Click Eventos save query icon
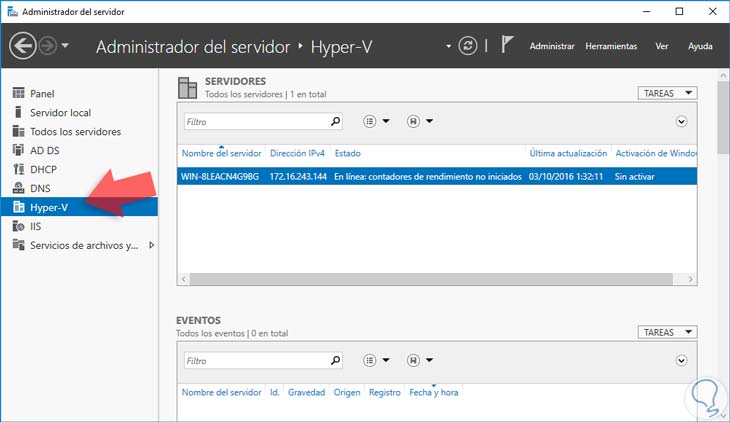This screenshot has height=422, width=730. (x=413, y=361)
